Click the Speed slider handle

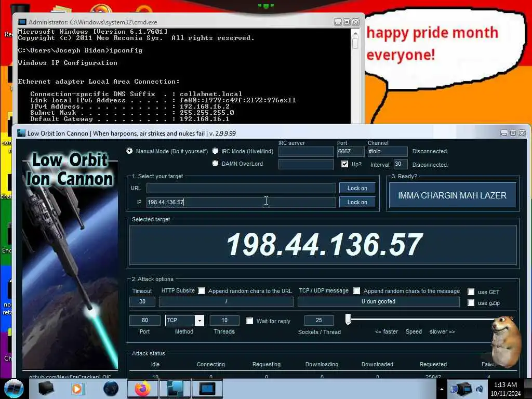click(348, 319)
